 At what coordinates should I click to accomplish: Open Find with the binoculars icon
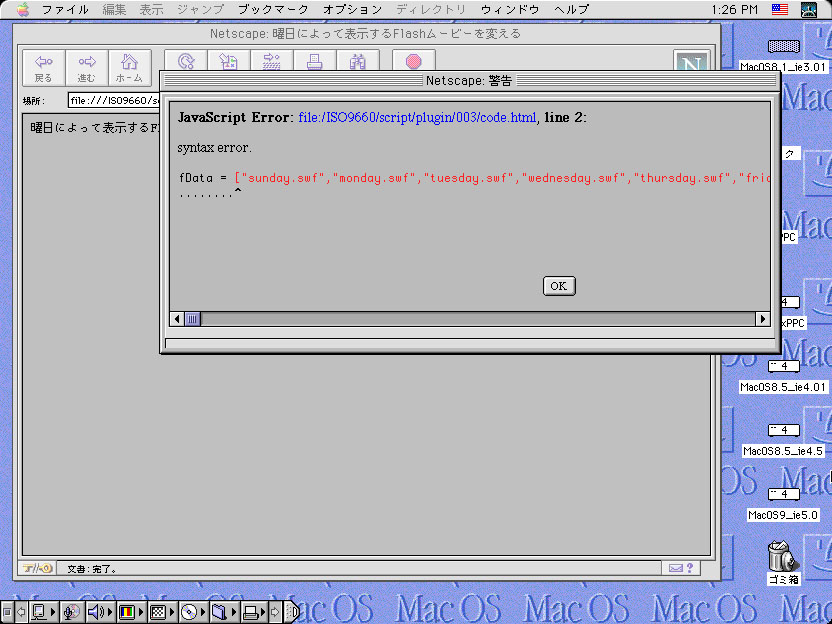click(x=358, y=62)
